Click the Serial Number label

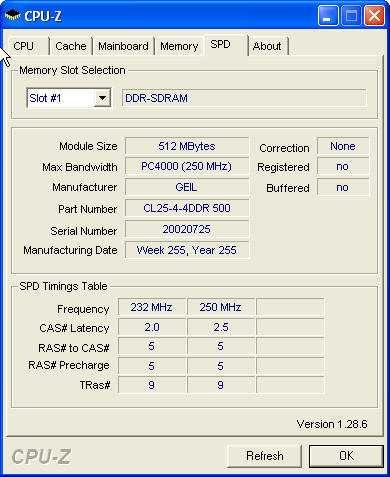(x=84, y=231)
